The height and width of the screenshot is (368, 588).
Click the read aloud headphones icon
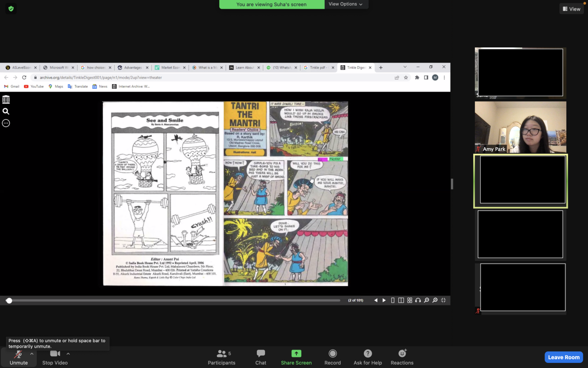point(418,300)
